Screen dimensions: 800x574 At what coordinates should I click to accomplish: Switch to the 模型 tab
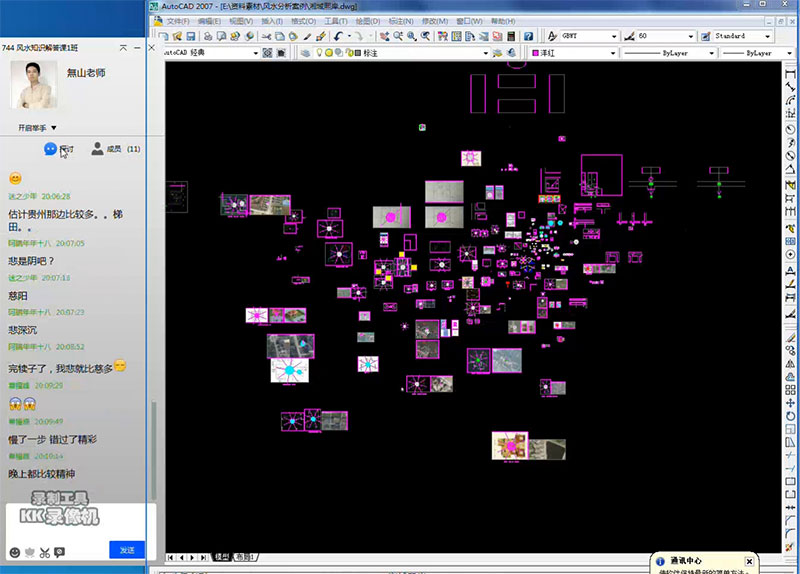[x=222, y=557]
